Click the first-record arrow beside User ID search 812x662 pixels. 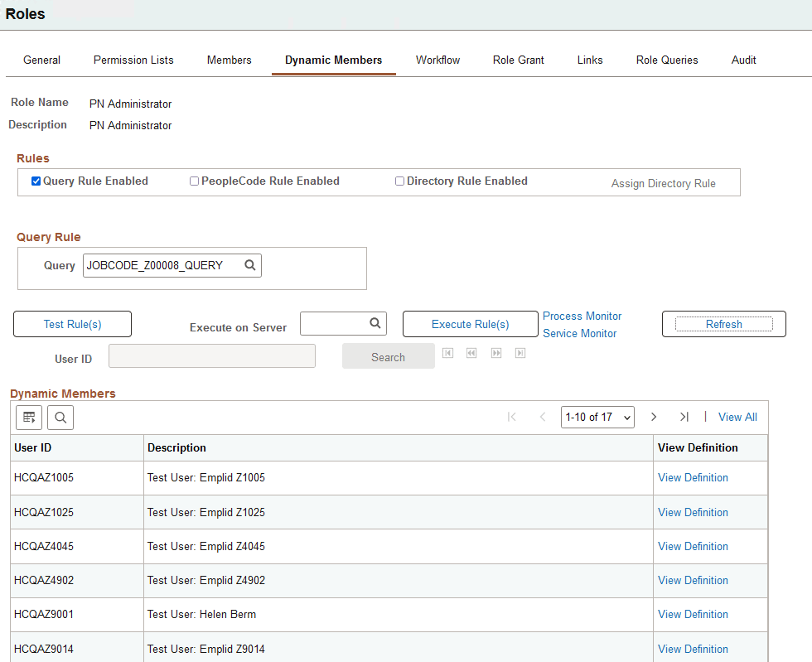447,352
